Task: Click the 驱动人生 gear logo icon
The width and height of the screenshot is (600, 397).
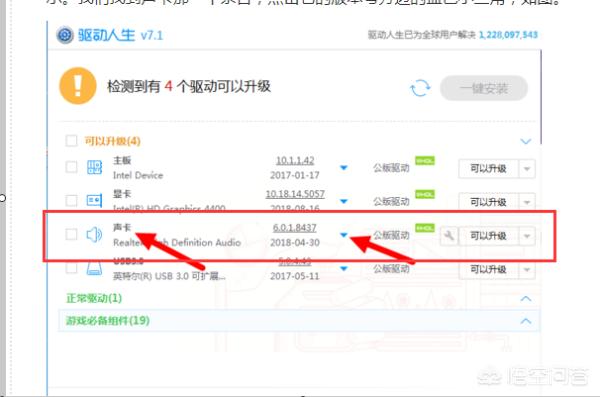Action: click(65, 35)
